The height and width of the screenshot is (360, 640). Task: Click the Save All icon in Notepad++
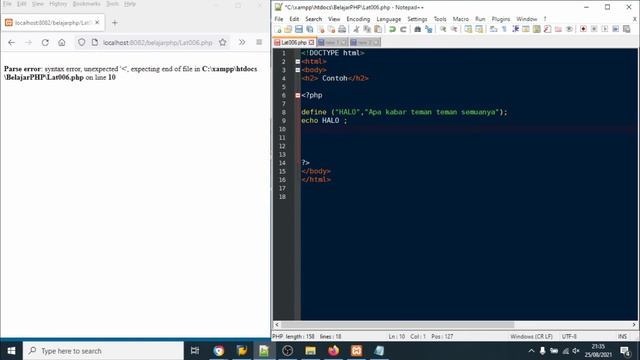point(310,29)
